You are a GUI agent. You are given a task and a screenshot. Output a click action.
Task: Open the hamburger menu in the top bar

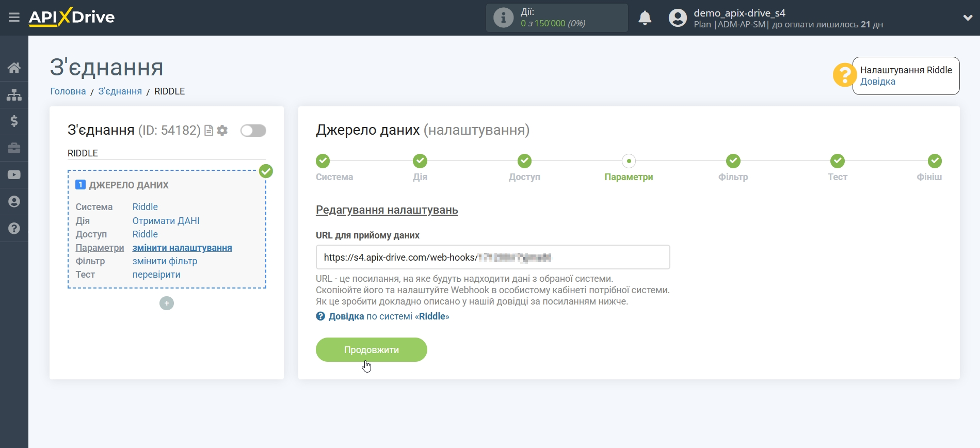pos(14,18)
